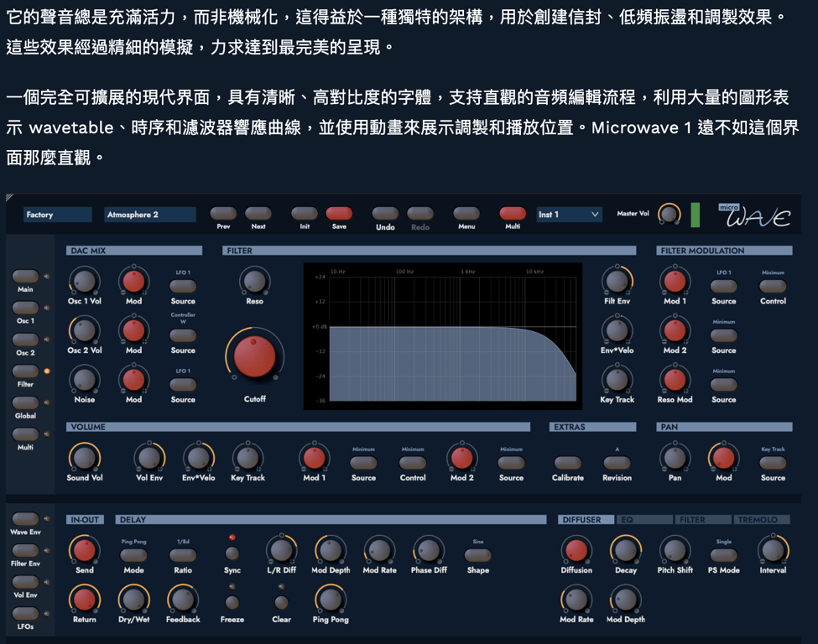Switch to the EQ effect tab
This screenshot has width=818, height=644.
tap(645, 520)
